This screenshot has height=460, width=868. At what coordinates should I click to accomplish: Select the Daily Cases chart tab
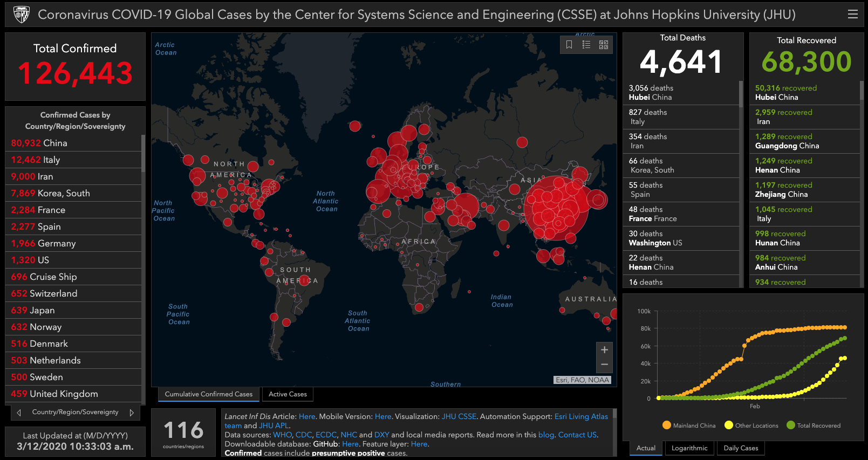pyautogui.click(x=741, y=448)
